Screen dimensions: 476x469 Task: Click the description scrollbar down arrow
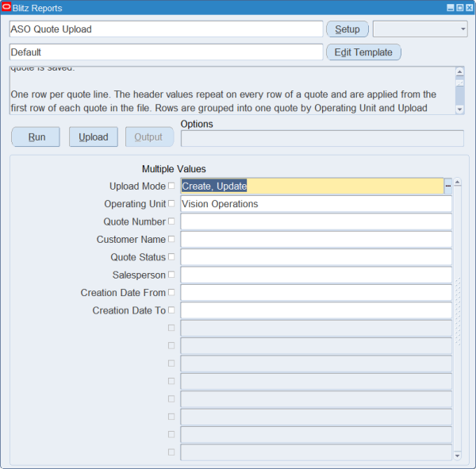(x=460, y=110)
